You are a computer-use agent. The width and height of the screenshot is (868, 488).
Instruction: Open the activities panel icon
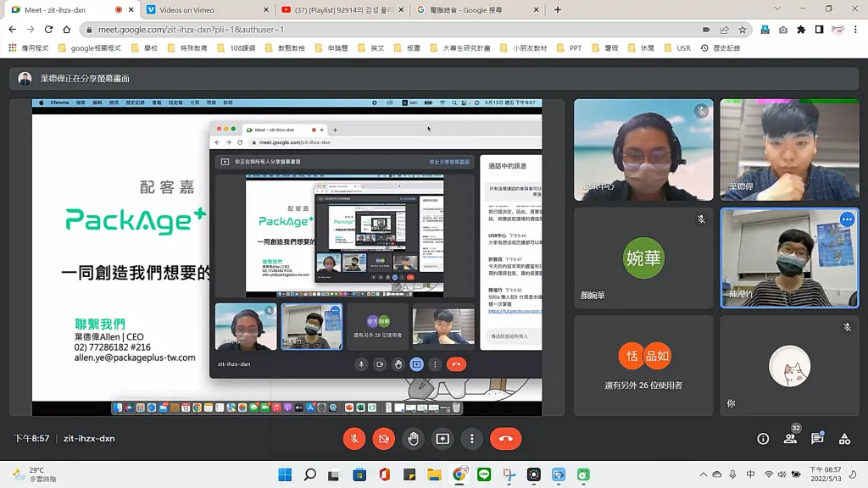tap(844, 439)
